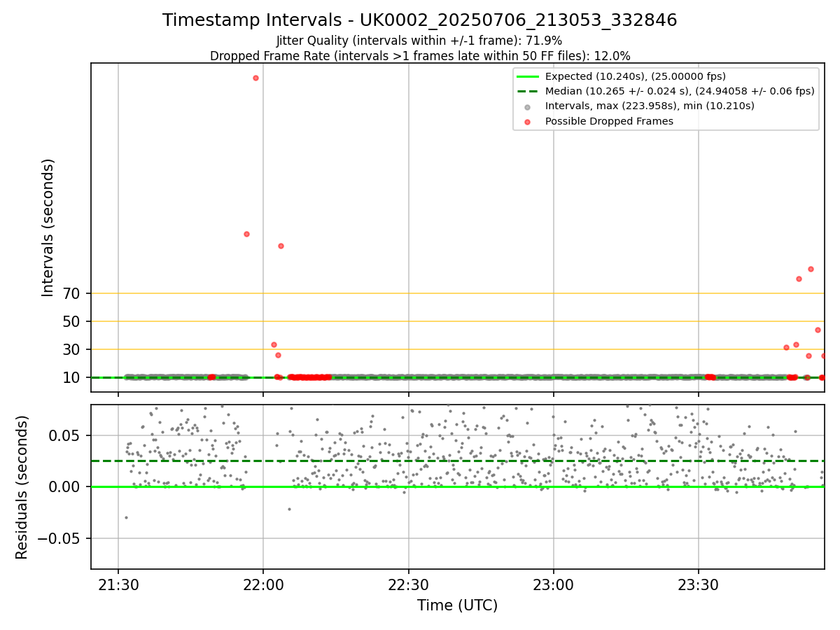Viewport: 840px width, 630px height.
Task: Click the 23:30 time tick label
Action: click(x=699, y=584)
